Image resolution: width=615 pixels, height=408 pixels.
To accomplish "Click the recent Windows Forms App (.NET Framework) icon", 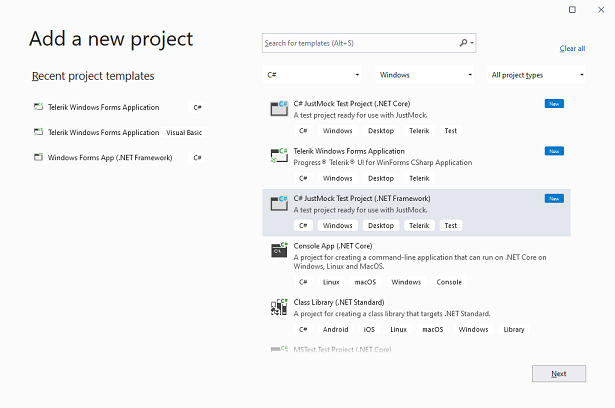I will [38, 157].
